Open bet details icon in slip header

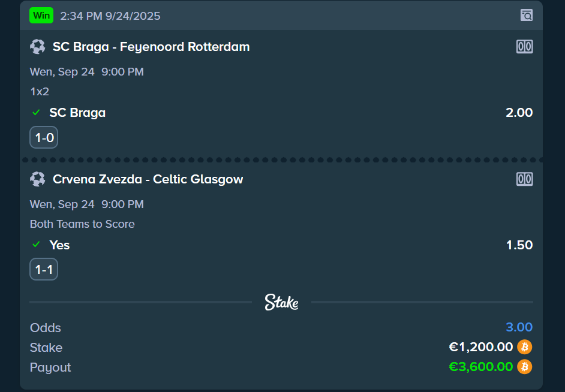point(526,16)
